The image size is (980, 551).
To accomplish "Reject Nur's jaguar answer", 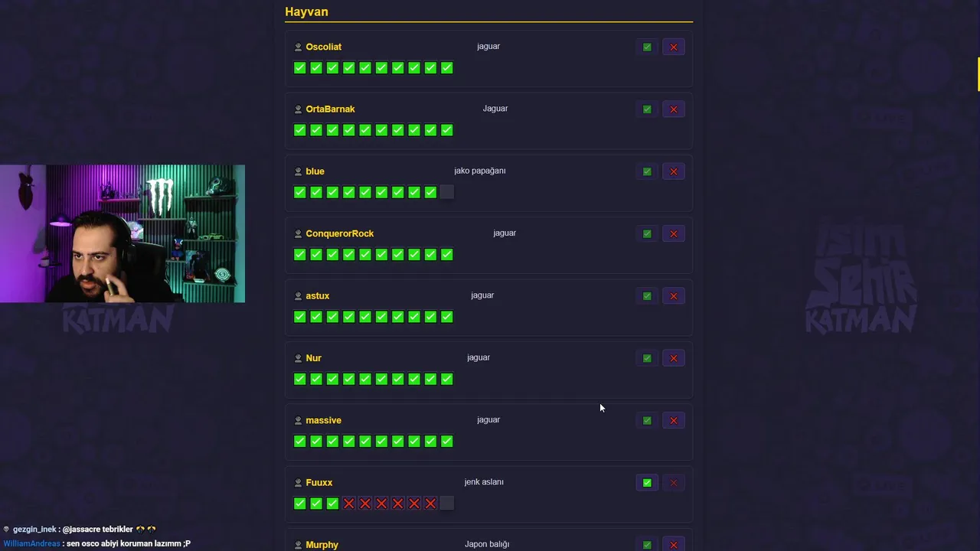I will point(674,358).
